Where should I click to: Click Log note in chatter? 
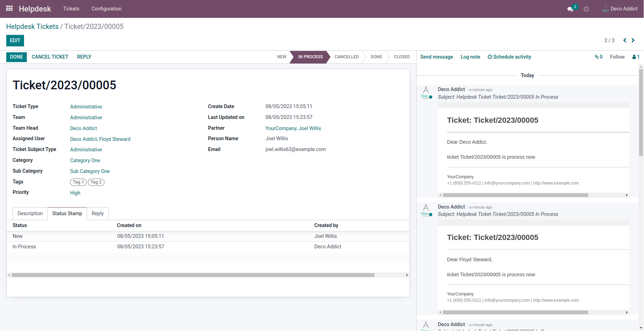coord(471,57)
